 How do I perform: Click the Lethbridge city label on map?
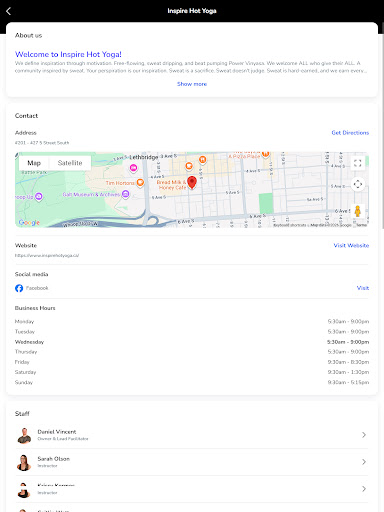[x=144, y=157]
